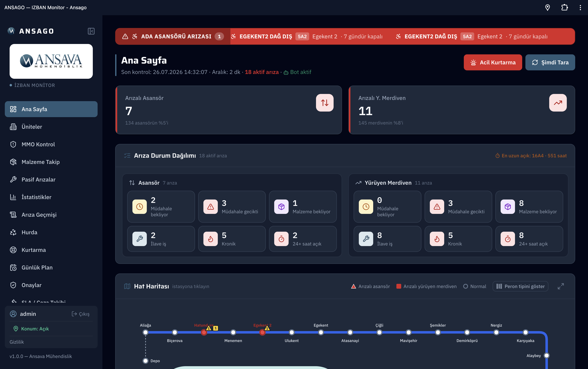Click the Şimdi Tara button
Viewport: 588px width, 369px height.
pyautogui.click(x=550, y=63)
